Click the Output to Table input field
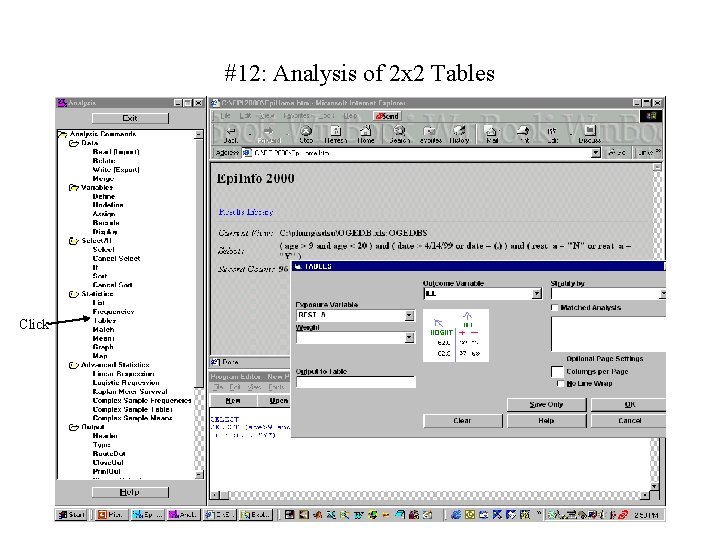720x540 pixels. pyautogui.click(x=356, y=382)
